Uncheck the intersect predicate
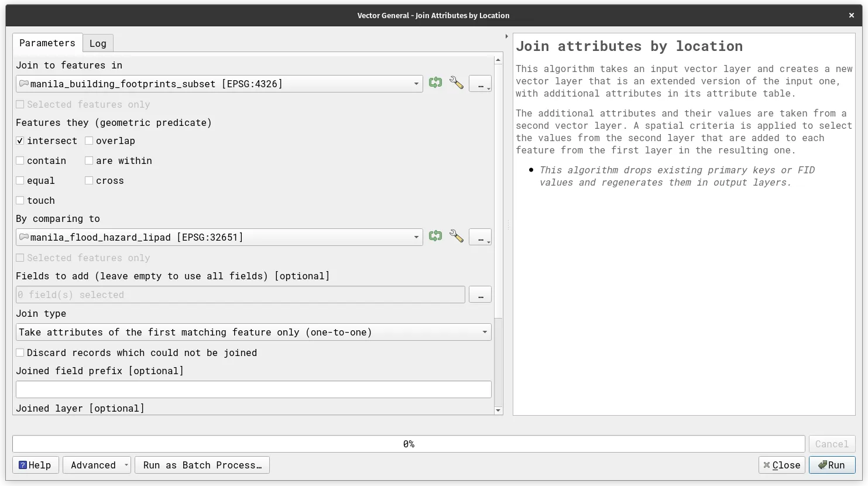 tap(20, 141)
